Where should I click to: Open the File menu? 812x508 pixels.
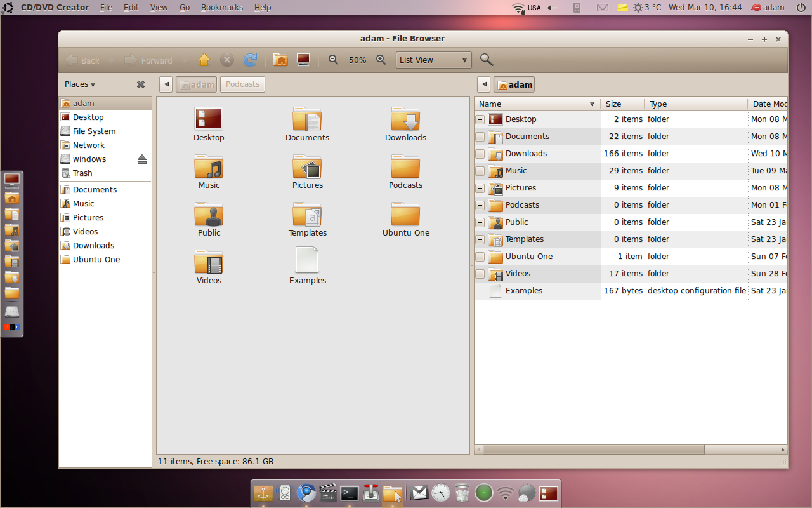tap(107, 8)
